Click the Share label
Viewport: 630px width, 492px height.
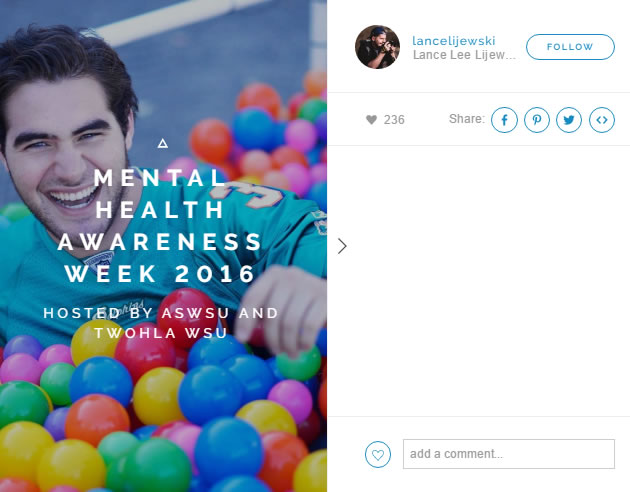[x=467, y=119]
